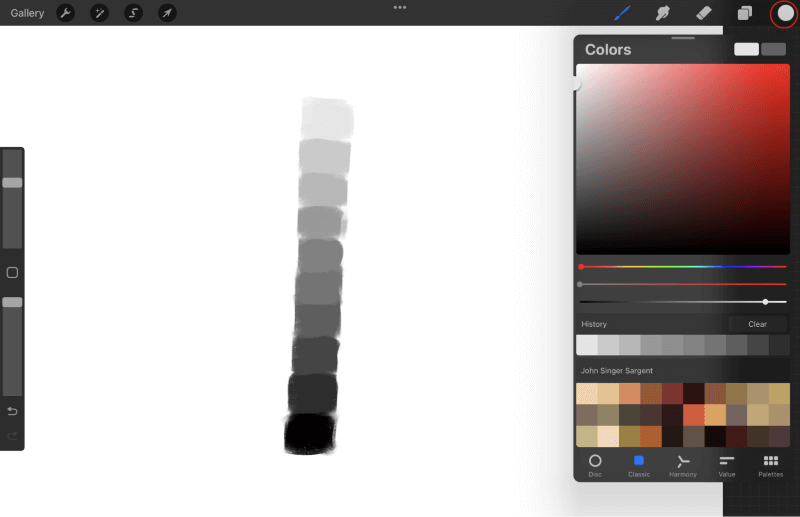Select the darkest History swatch
The image size is (800, 517).
(x=779, y=345)
